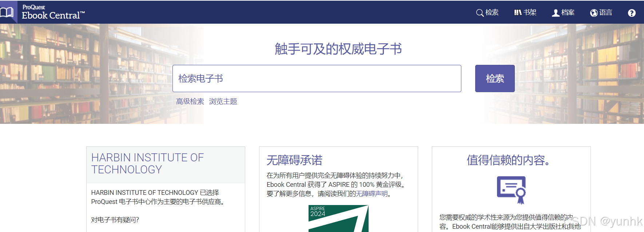Click the 无障碍承诺 heading
This screenshot has height=232, width=644.
(x=294, y=160)
